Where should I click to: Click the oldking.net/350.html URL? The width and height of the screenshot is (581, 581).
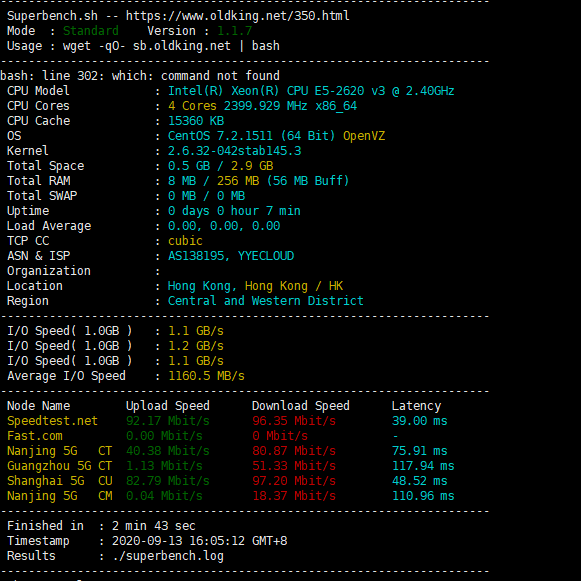238,16
